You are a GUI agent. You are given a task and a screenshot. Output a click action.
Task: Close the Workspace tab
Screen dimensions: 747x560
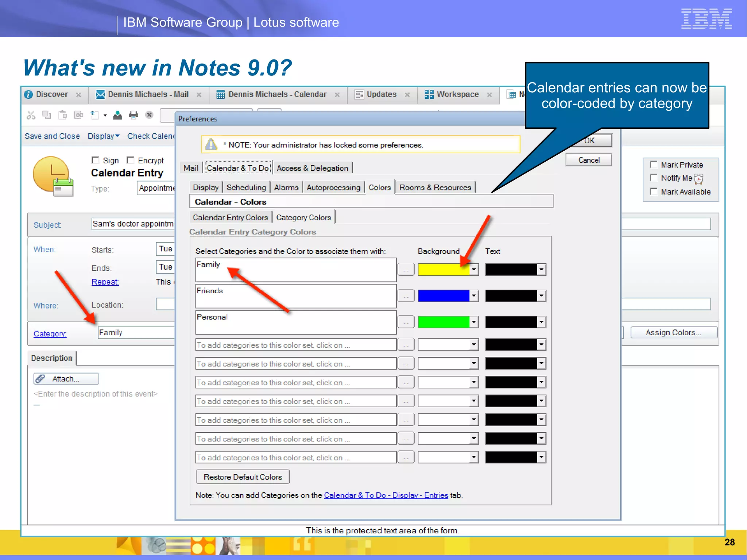489,94
